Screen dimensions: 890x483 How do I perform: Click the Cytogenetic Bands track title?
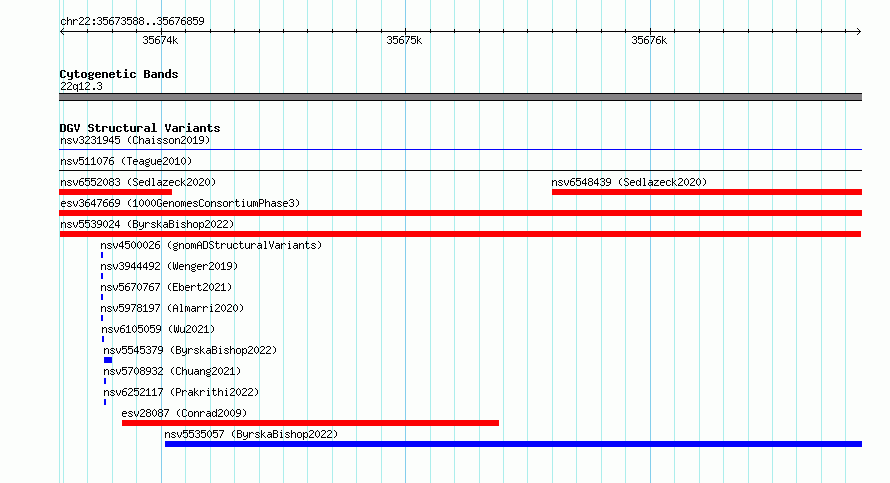119,74
